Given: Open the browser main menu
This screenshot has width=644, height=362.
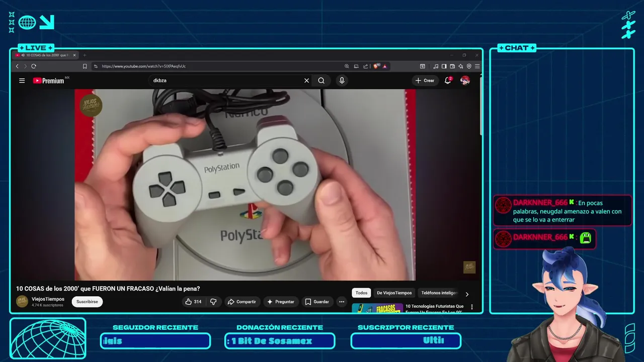Looking at the screenshot, I should tap(477, 66).
